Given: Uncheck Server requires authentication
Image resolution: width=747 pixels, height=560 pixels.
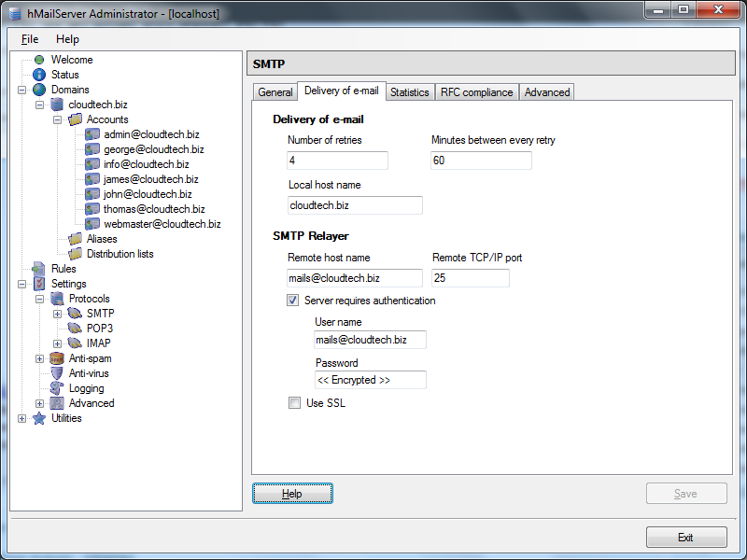Looking at the screenshot, I should tap(292, 301).
